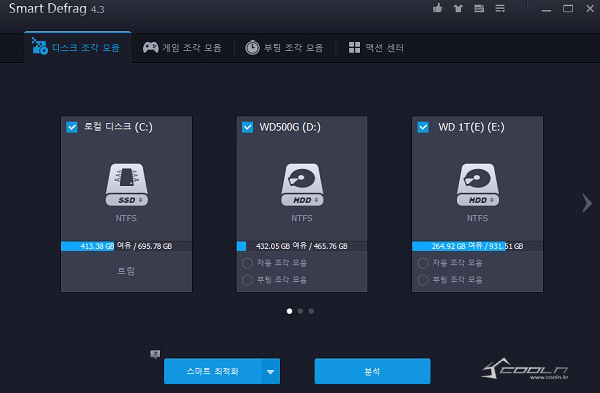Enable 자동 조각 모음 for WD 1T(E)
Screen dimensions: 600x393
[x=422, y=263]
